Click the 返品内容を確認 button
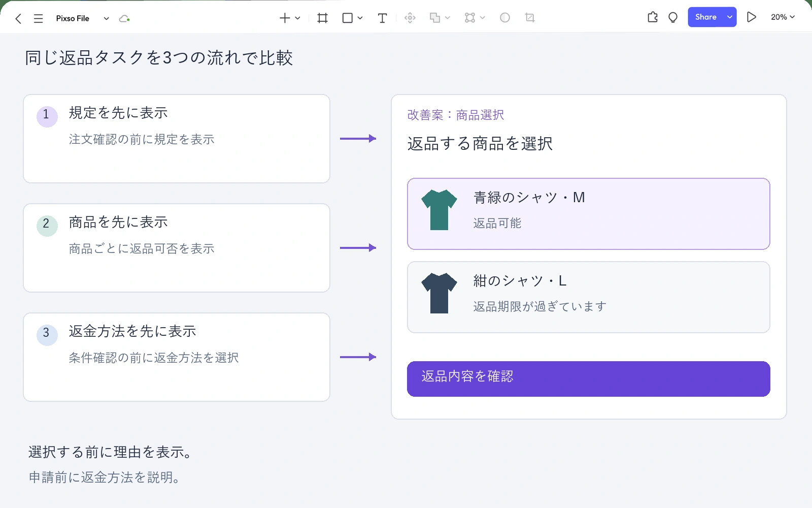This screenshot has height=508, width=812. tap(589, 379)
